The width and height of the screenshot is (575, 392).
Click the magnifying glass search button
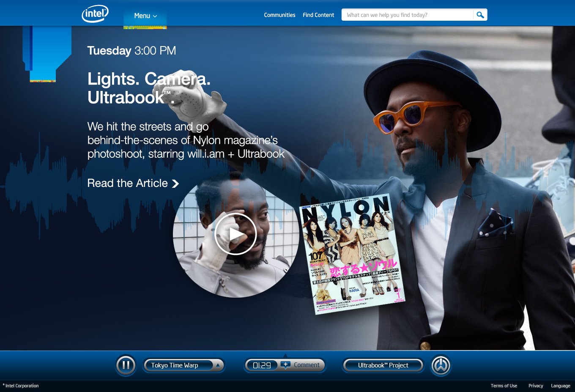[x=480, y=15]
